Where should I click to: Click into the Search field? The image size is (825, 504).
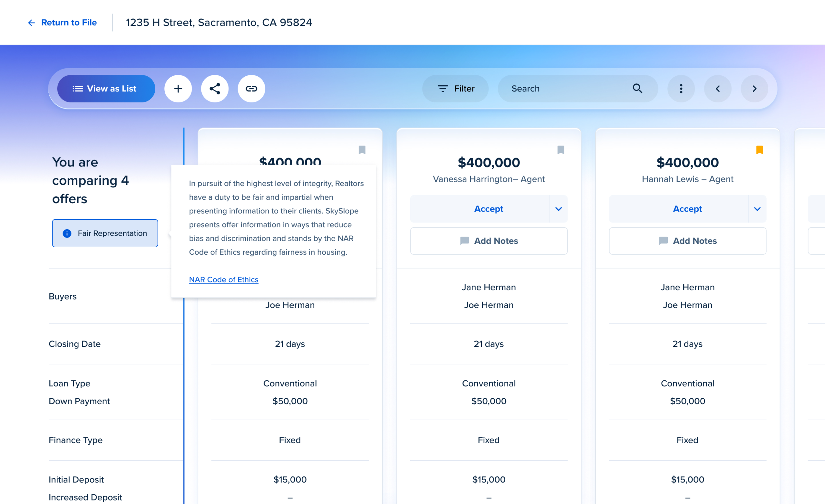click(566, 89)
